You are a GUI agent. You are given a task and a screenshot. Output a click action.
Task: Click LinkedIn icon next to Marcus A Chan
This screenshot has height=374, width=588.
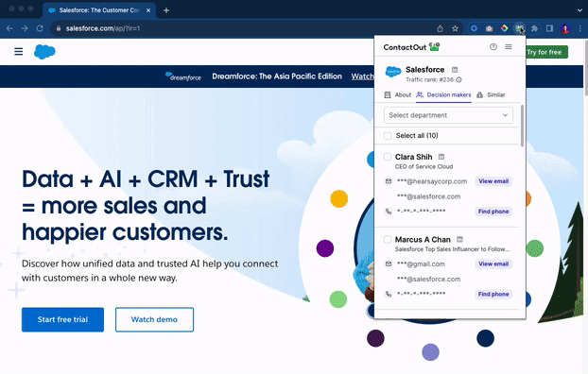tap(459, 240)
